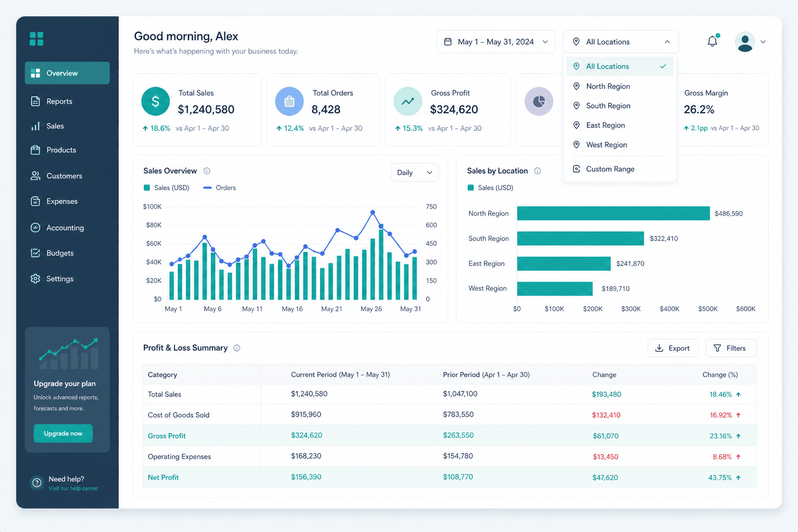
Task: Click the dashboard grid logo icon
Action: pos(36,38)
